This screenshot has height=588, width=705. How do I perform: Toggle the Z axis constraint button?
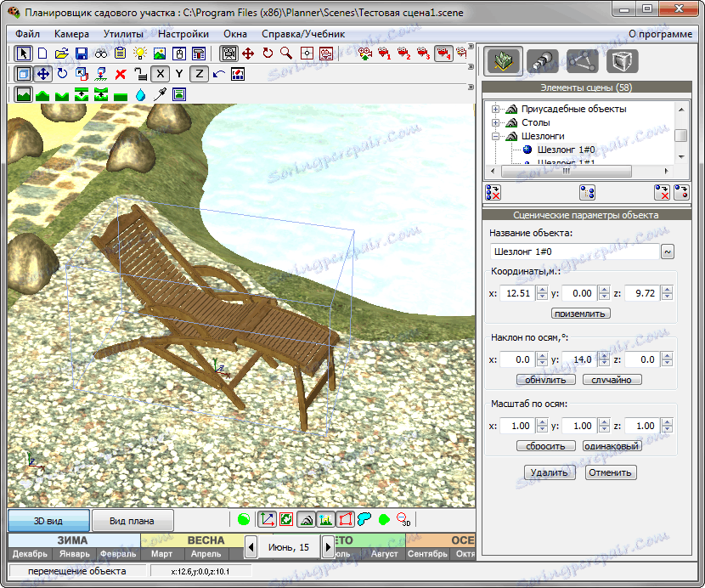point(200,74)
